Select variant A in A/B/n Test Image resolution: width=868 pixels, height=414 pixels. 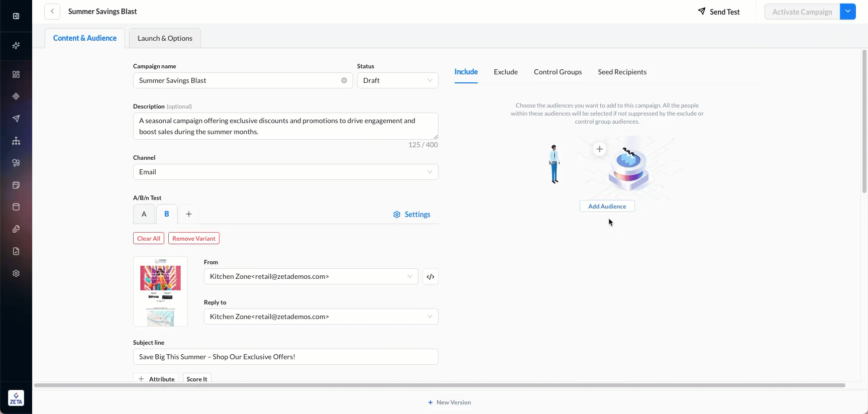144,215
